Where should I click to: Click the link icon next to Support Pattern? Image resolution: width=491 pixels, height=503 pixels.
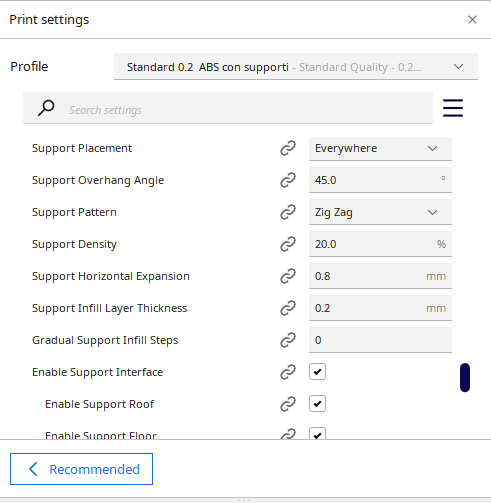288,212
